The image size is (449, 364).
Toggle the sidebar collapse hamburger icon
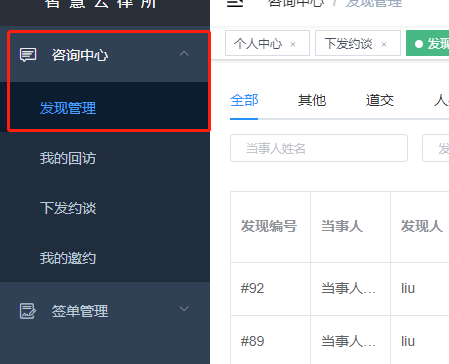pyautogui.click(x=235, y=3)
